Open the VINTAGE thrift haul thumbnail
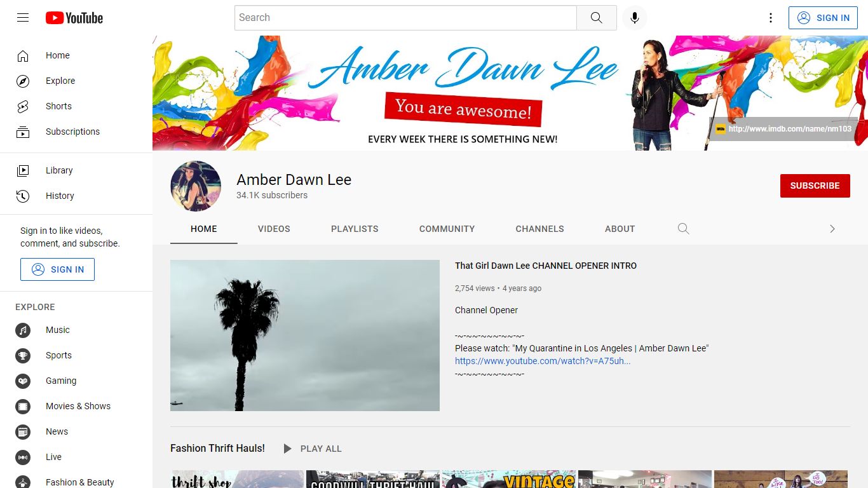868x488 pixels. pyautogui.click(x=509, y=479)
